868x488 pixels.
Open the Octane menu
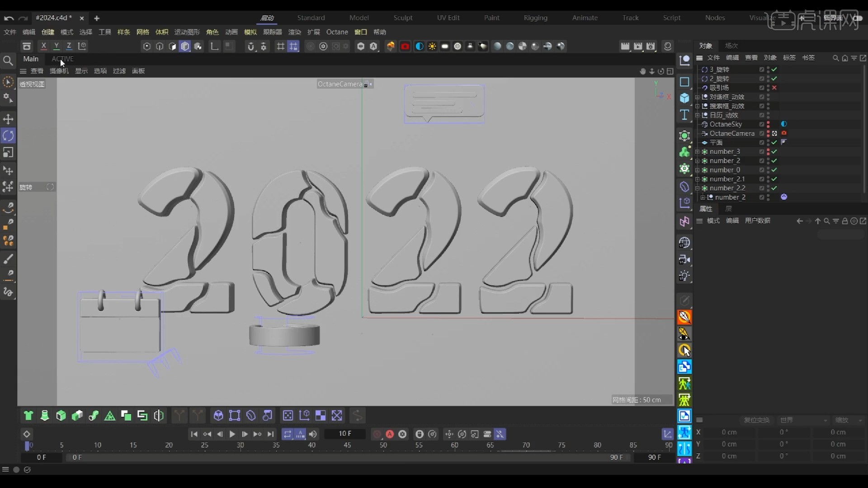tap(337, 32)
